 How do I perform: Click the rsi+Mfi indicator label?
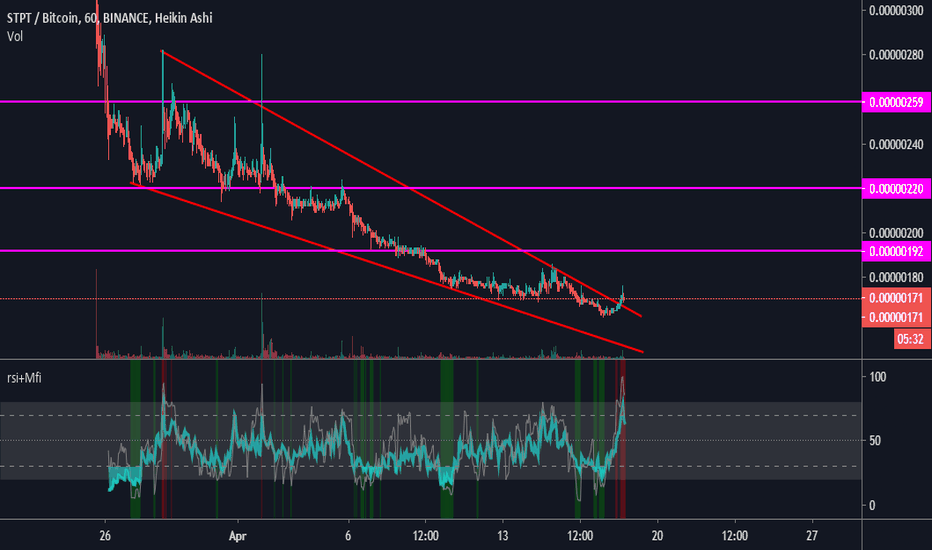[x=24, y=378]
